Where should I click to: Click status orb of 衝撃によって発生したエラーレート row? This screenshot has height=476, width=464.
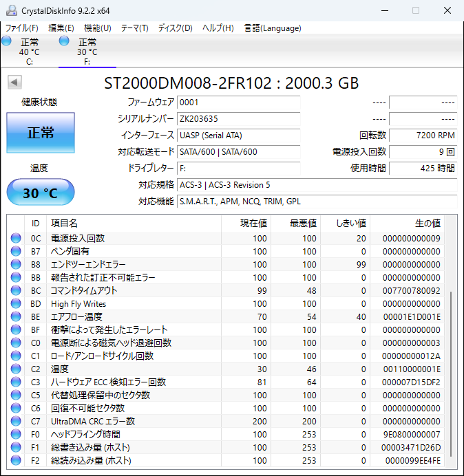(x=16, y=329)
